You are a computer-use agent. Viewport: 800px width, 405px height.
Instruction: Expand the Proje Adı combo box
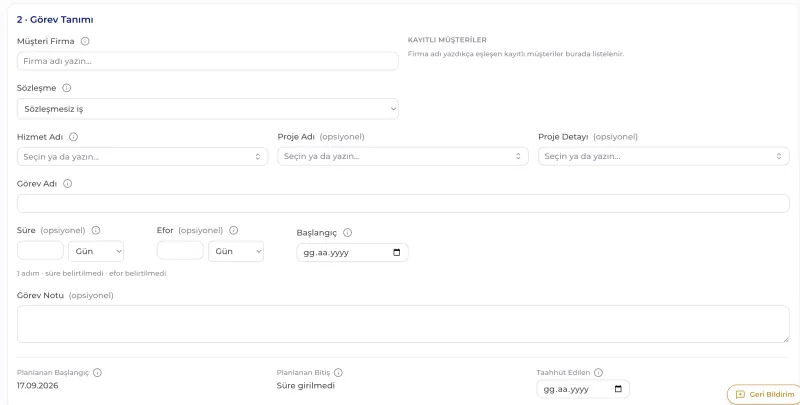(x=518, y=157)
